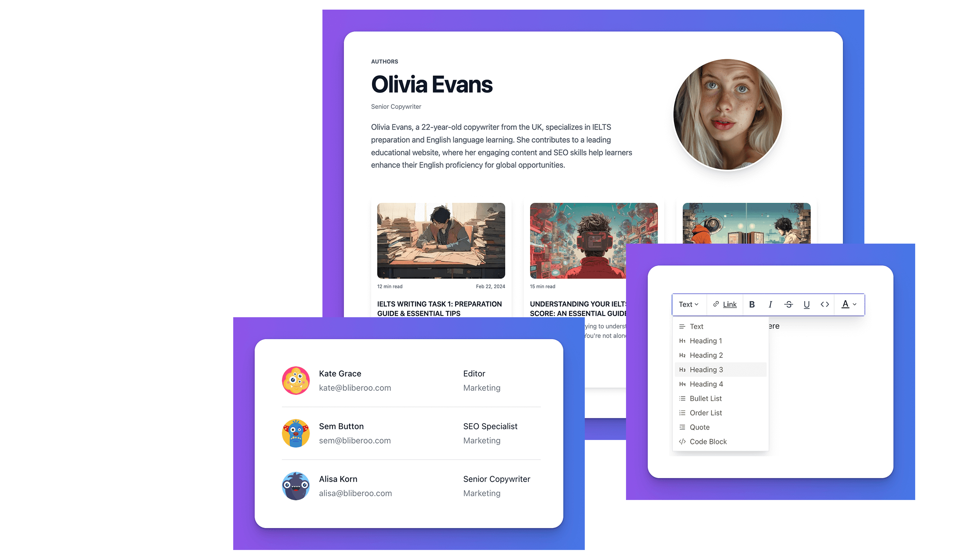The image size is (960, 560).
Task: Expand the Text style selector chevron
Action: [695, 304]
